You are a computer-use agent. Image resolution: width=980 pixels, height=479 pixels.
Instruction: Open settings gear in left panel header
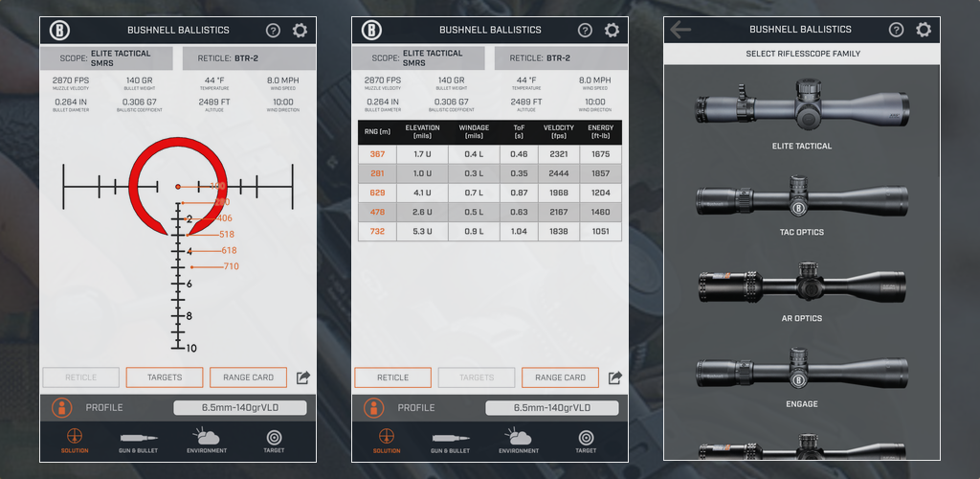tap(300, 30)
